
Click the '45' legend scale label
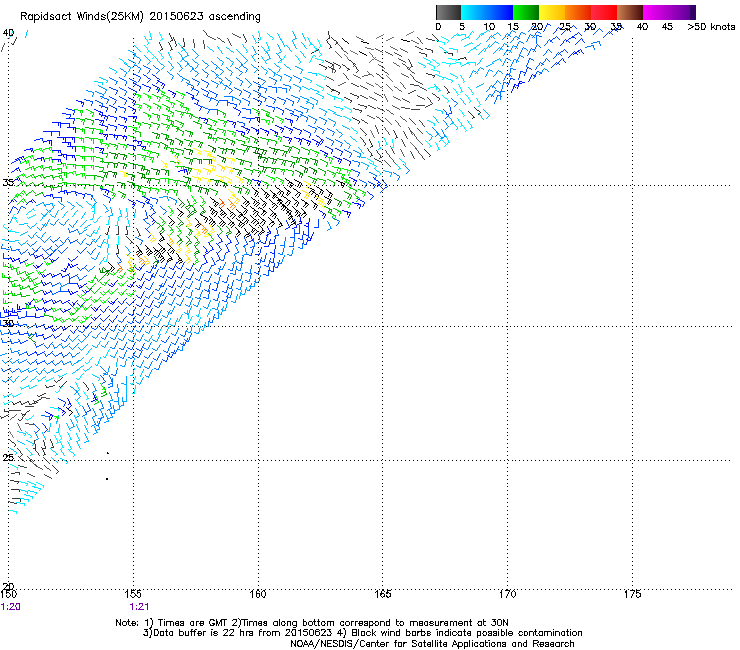pyautogui.click(x=667, y=27)
